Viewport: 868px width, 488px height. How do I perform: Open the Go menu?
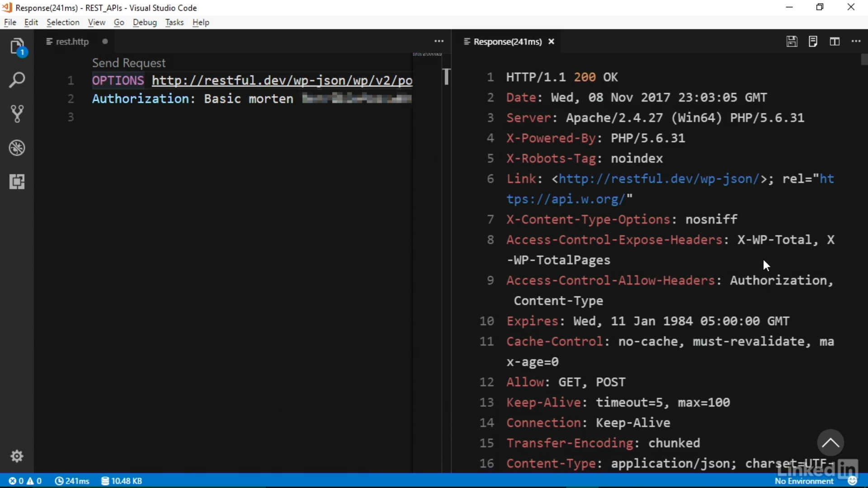coord(119,22)
